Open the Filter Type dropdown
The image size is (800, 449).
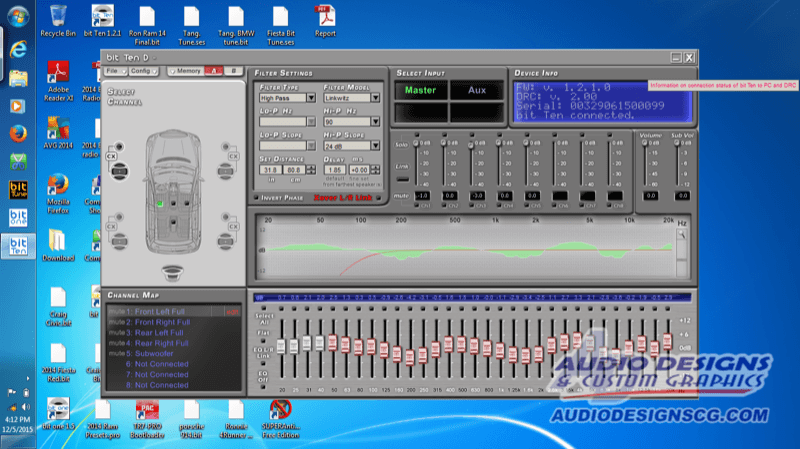coord(311,97)
